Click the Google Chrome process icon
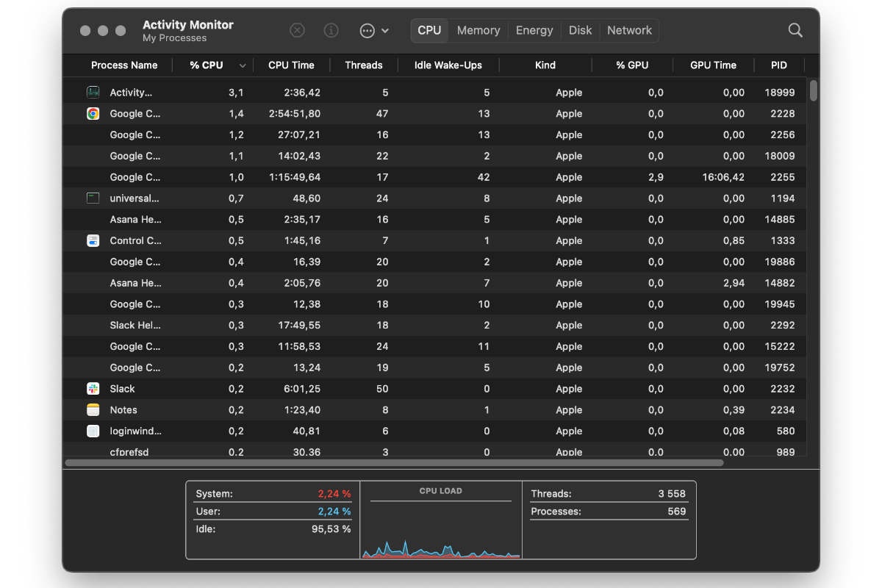Screen dimensions: 882x588 point(93,114)
